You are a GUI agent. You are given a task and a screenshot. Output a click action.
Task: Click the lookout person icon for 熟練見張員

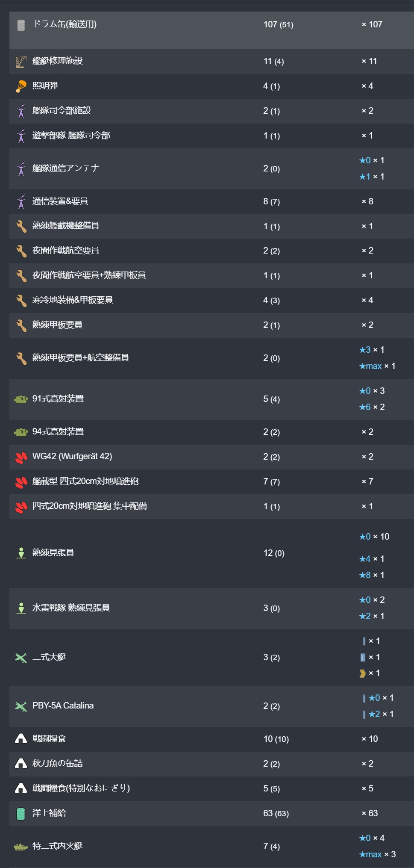pyautogui.click(x=21, y=553)
